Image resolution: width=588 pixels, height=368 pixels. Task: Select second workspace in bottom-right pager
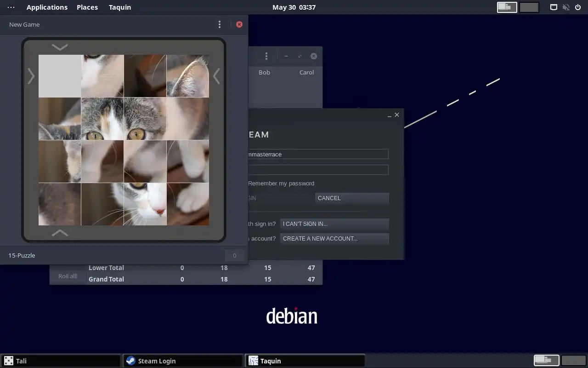coord(573,360)
